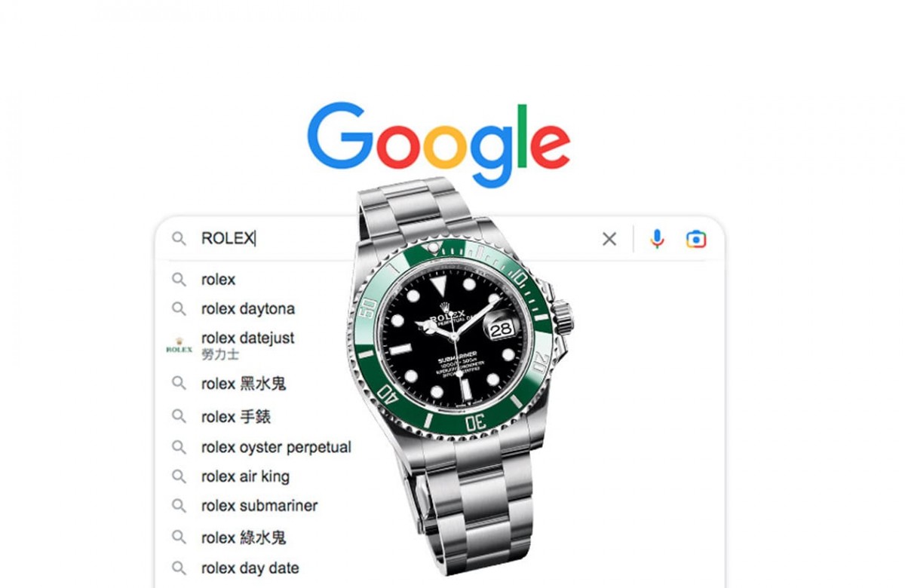Open Google Lens camera search

[696, 239]
